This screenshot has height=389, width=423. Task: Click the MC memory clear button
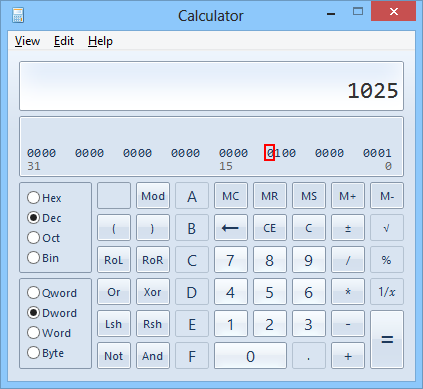pos(231,196)
